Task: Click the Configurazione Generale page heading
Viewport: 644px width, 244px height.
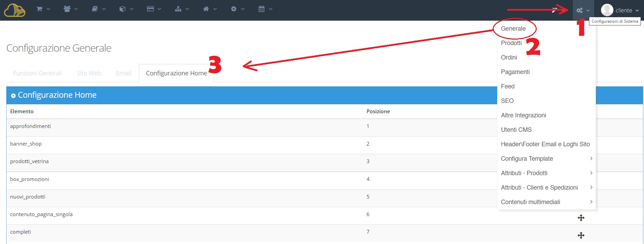Action: [x=59, y=48]
